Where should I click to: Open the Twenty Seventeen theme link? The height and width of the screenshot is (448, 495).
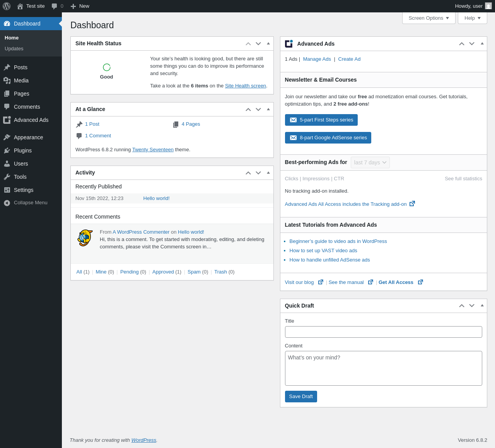click(153, 150)
